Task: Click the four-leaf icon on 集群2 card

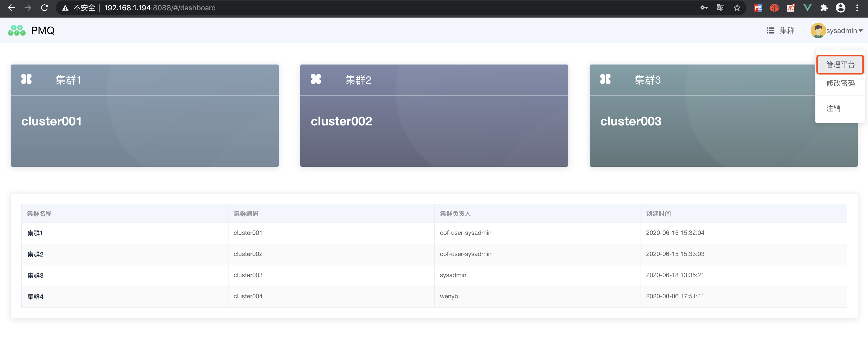Action: click(x=316, y=79)
